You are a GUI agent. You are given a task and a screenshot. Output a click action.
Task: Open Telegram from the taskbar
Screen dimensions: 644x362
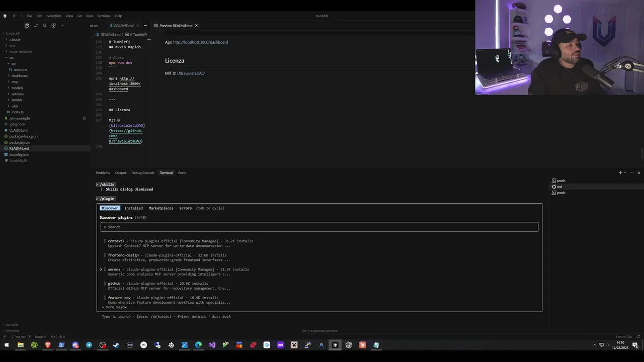click(89, 345)
